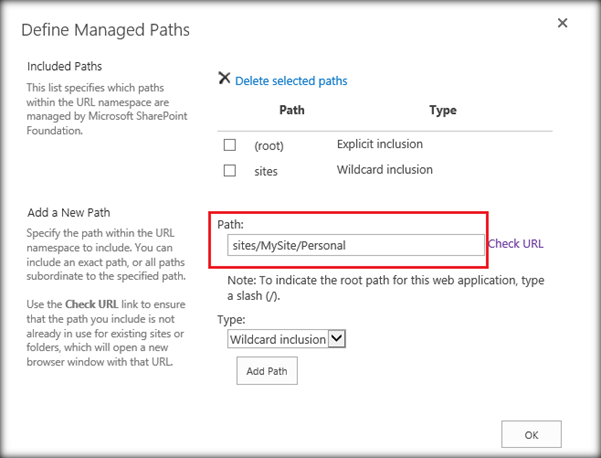This screenshot has width=601, height=458.
Task: Click Wildcard inclusion in the sites row
Action: click(x=385, y=169)
